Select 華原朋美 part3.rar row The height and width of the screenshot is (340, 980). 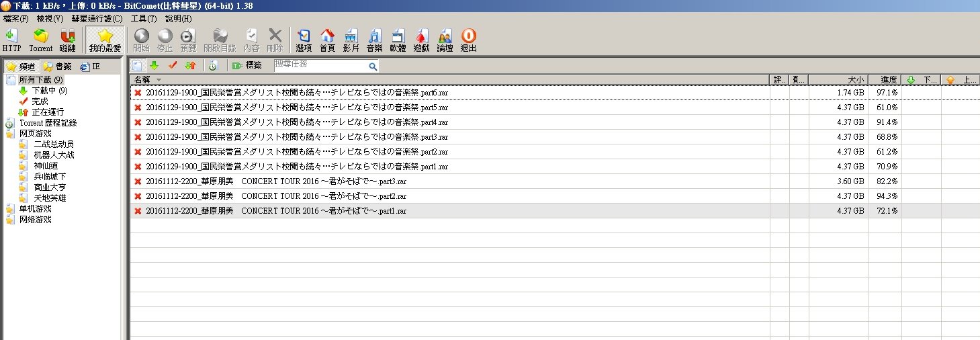554,181
